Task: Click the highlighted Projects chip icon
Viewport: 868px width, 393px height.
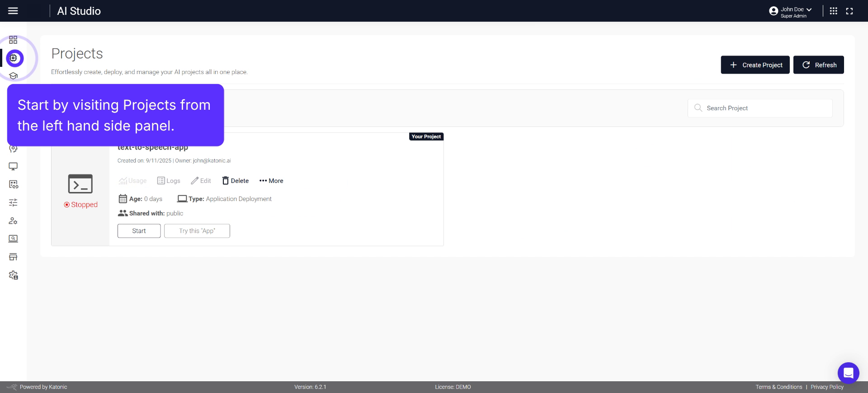Action: [14, 58]
